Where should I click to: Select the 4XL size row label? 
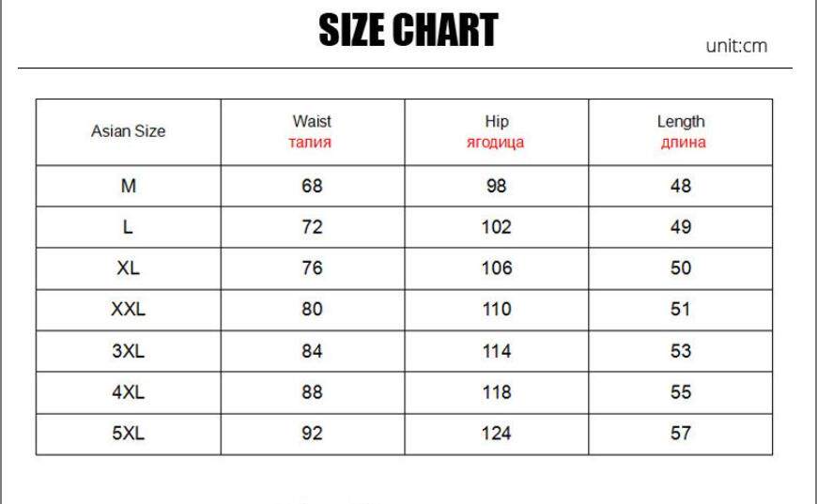coord(128,392)
